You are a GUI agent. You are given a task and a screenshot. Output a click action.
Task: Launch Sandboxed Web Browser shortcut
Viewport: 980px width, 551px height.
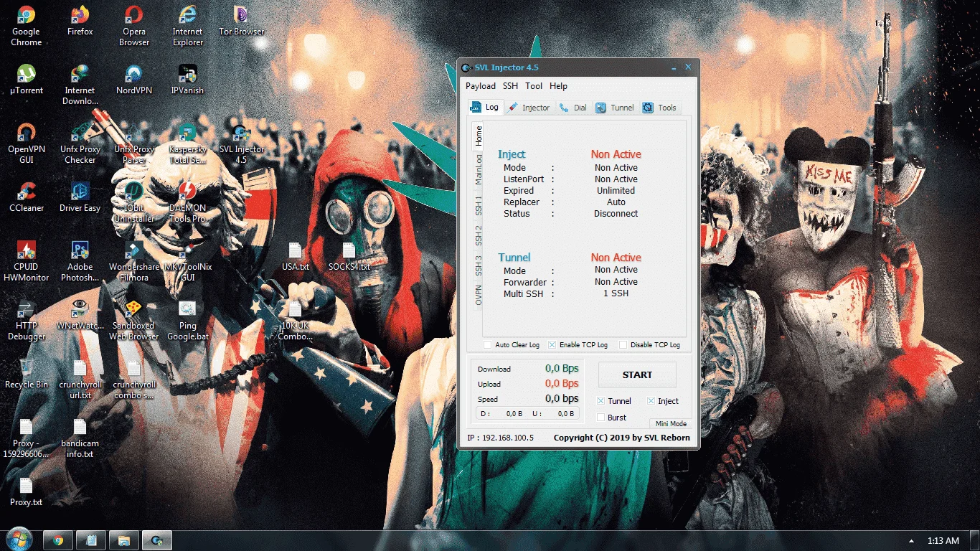pyautogui.click(x=134, y=320)
